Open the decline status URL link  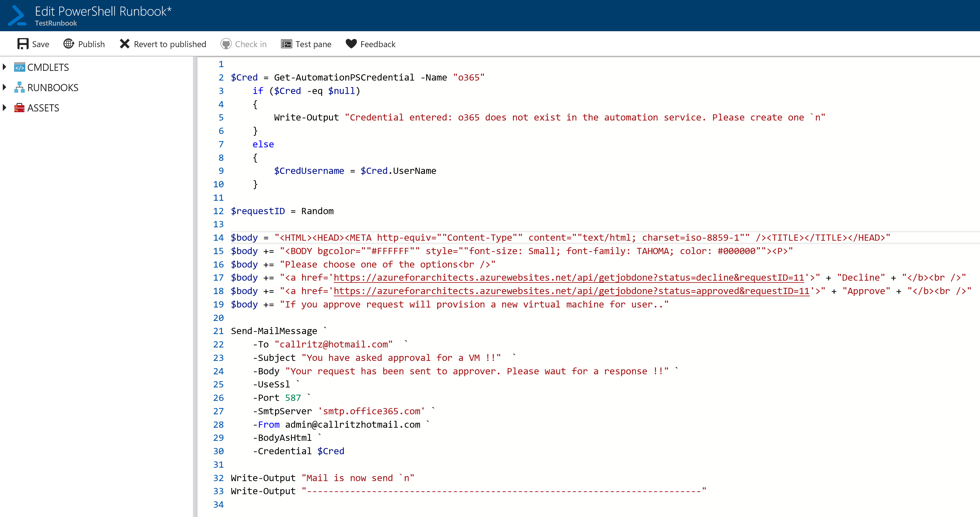coord(569,278)
